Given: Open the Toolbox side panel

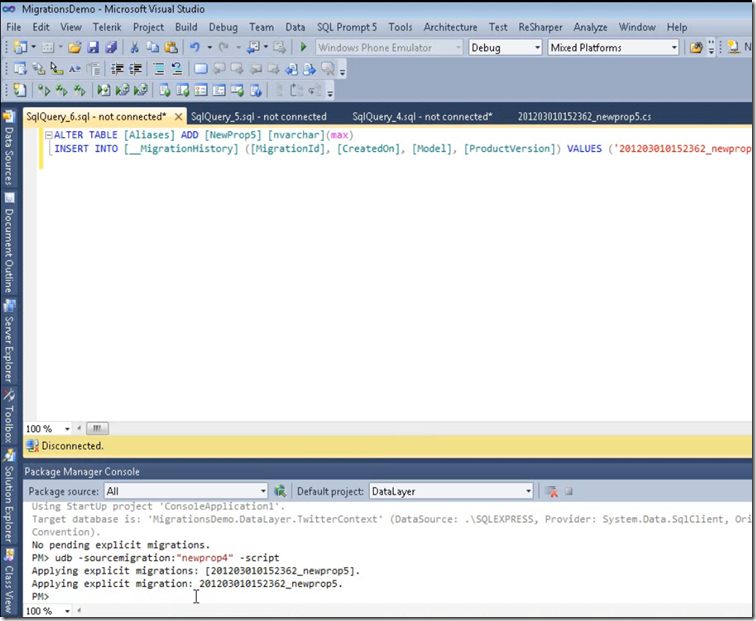Looking at the screenshot, I should (9, 416).
